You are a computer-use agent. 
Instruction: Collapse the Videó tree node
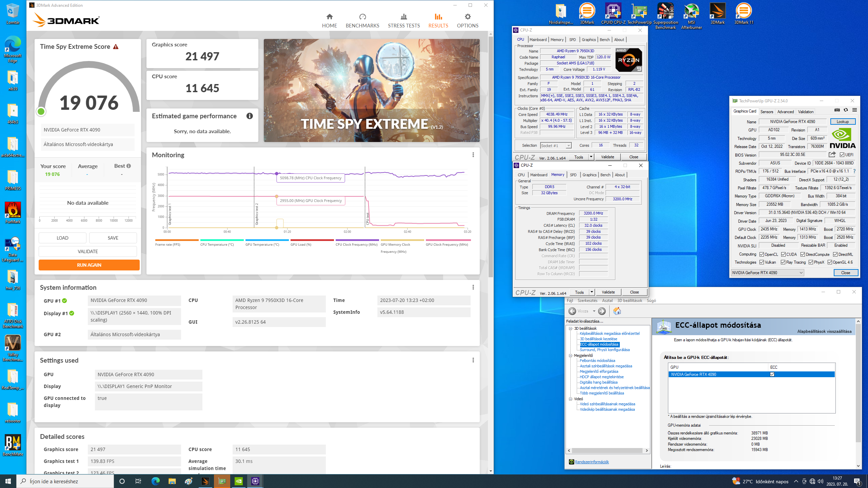click(570, 399)
